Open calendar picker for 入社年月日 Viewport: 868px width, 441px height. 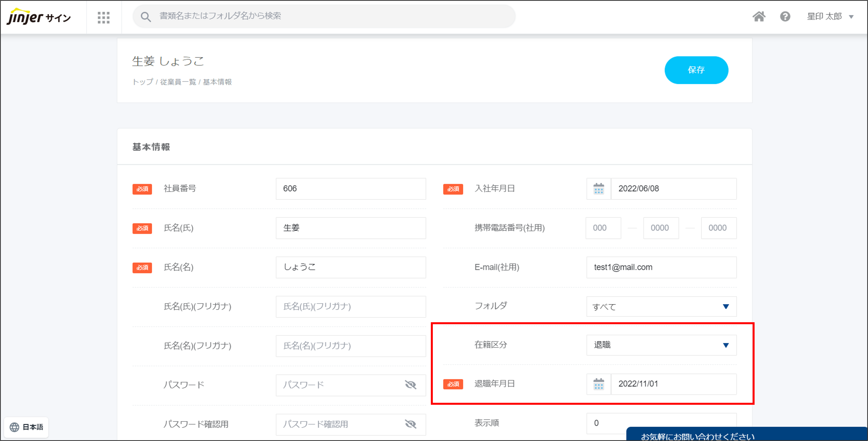pyautogui.click(x=598, y=189)
